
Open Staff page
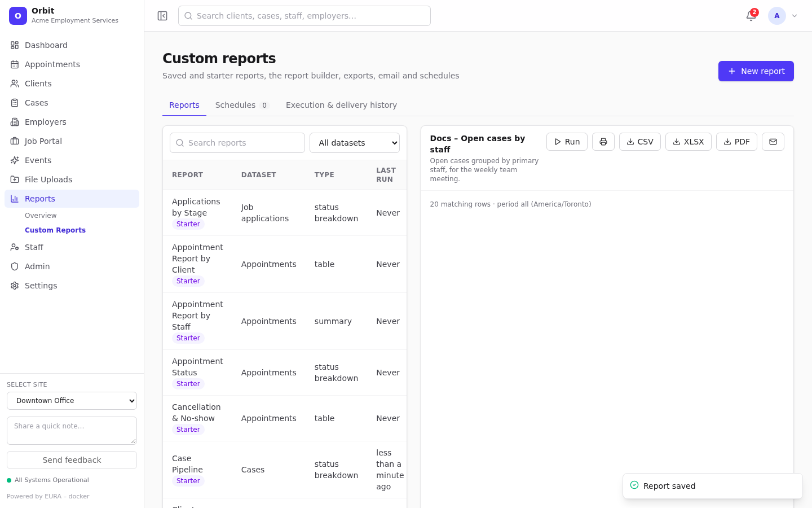(x=72, y=247)
